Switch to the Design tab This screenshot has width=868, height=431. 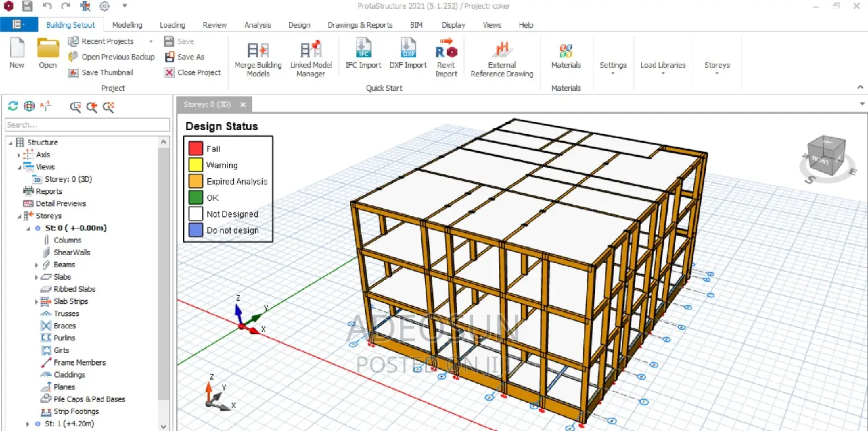point(299,25)
